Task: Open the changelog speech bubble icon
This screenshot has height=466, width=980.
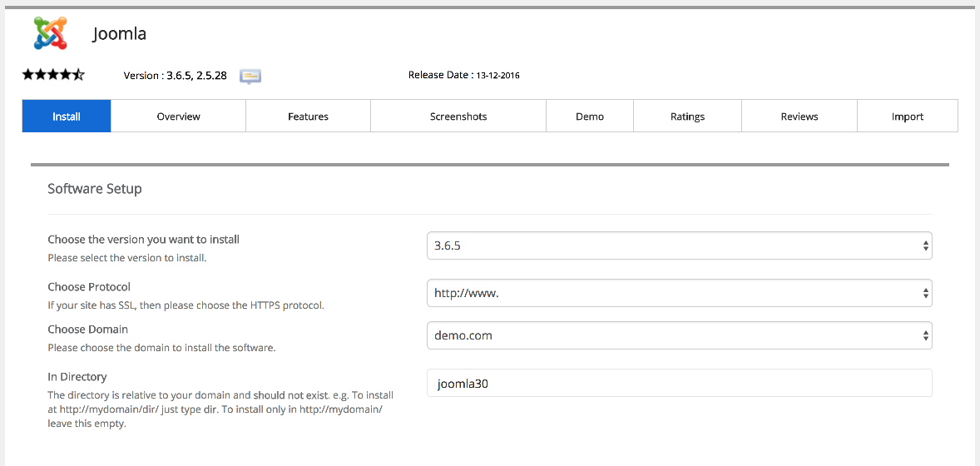Action: pyautogui.click(x=250, y=77)
